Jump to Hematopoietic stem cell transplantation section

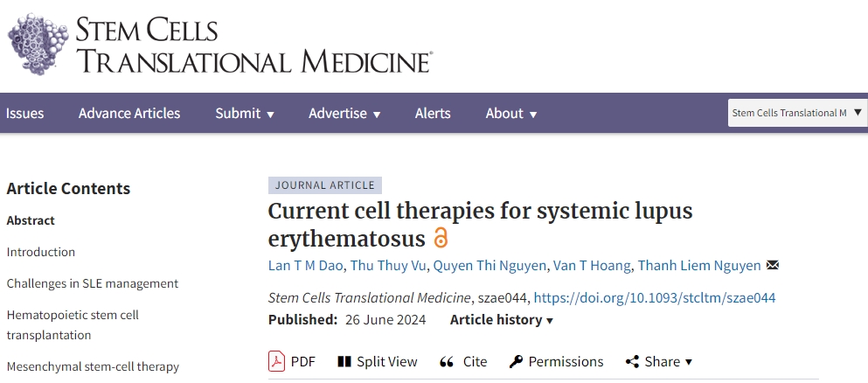tap(73, 324)
